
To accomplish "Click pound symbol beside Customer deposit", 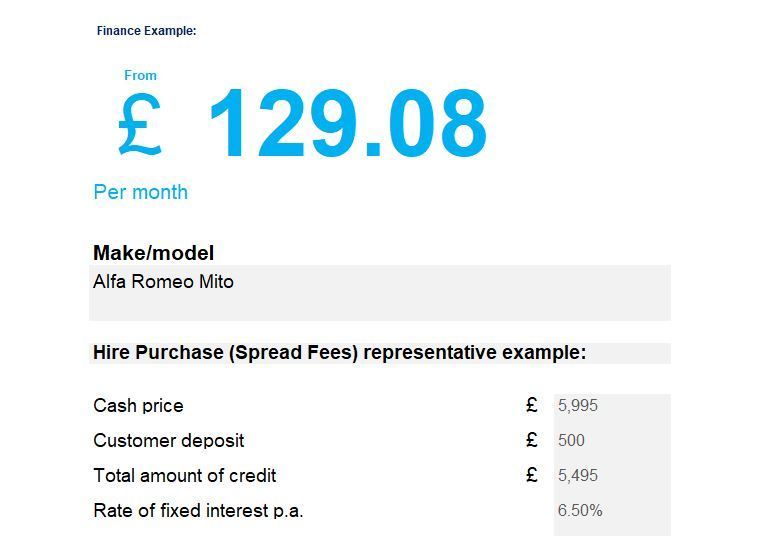I will (x=532, y=440).
